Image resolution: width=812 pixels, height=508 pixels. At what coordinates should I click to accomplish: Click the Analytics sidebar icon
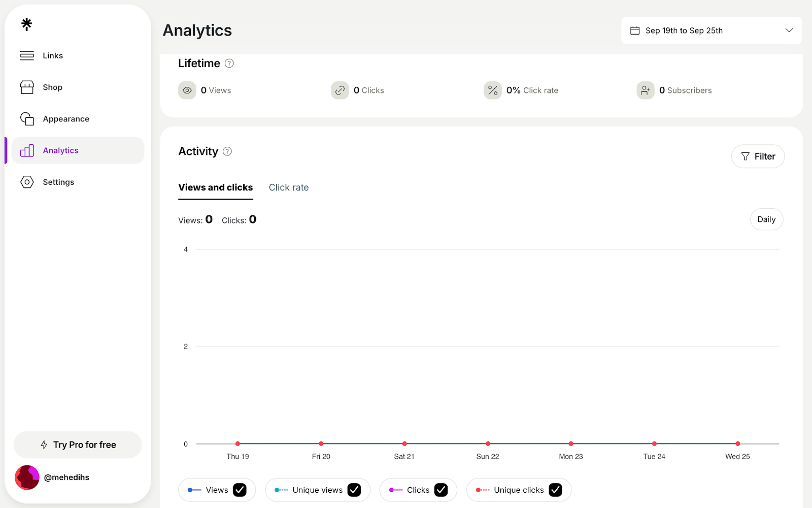tap(26, 150)
